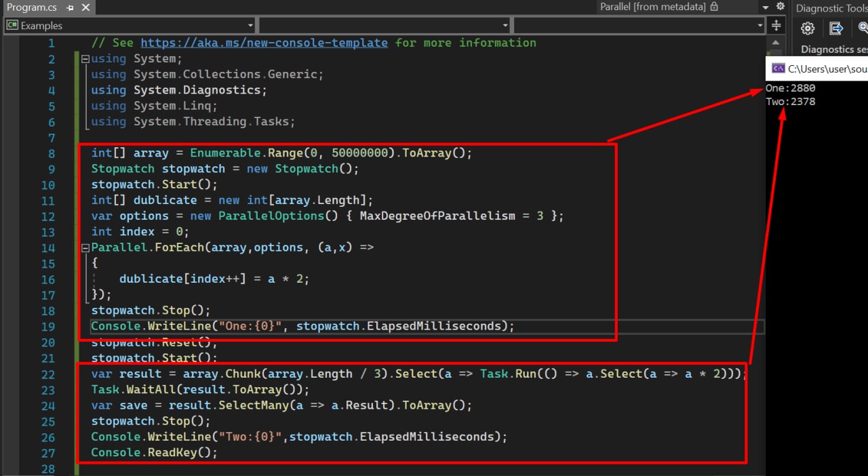Collapse the using directives block
Screen dimensions: 868x476
[x=85, y=59]
